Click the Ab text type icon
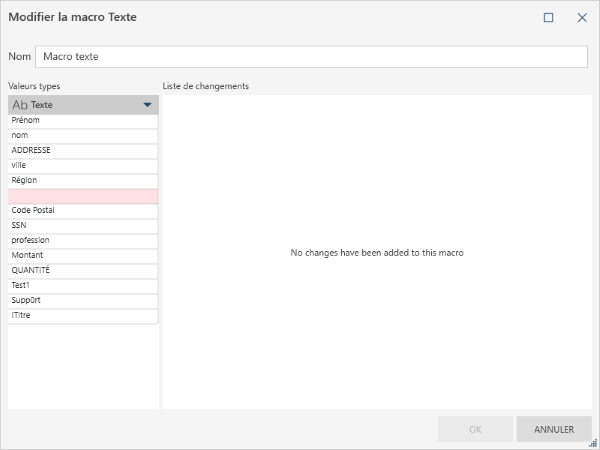Image resolution: width=600 pixels, height=450 pixels. pos(20,105)
